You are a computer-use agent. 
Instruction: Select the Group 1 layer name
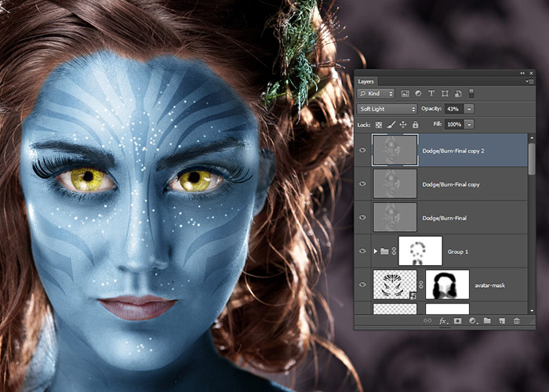pos(457,252)
